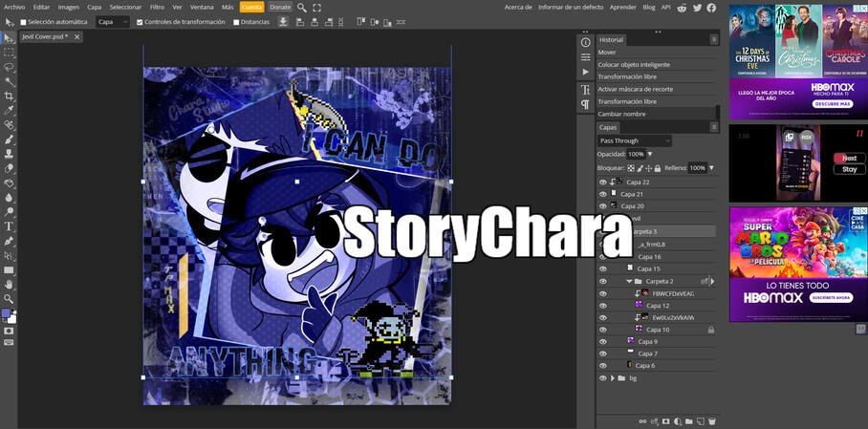Click the foreground color swatch
The height and width of the screenshot is (429, 868).
(7, 313)
